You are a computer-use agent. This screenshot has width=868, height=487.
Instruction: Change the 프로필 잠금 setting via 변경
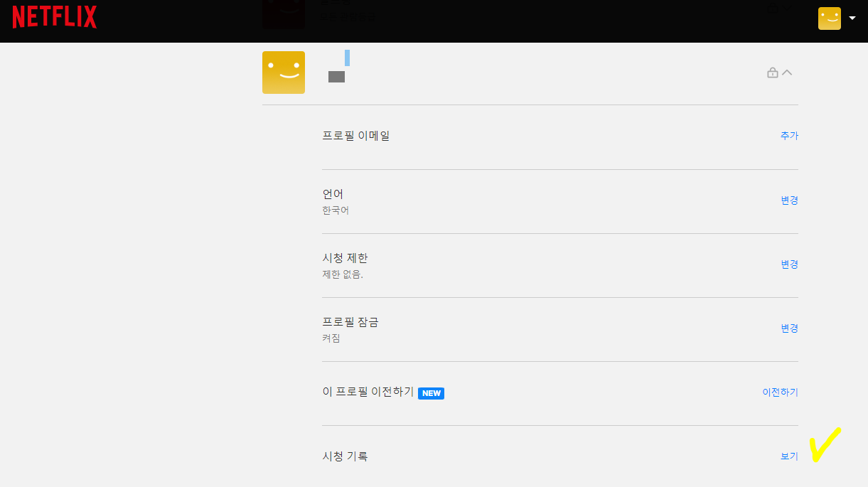pos(789,328)
